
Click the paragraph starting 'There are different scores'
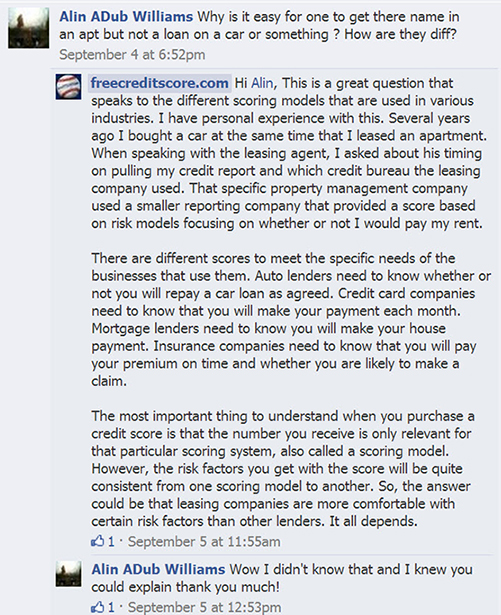pyautogui.click(x=291, y=319)
